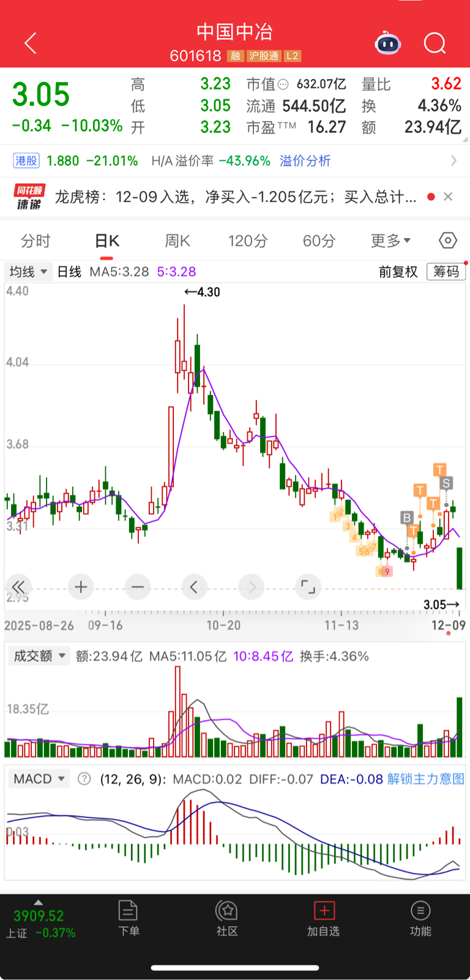Open the 均线 indicator dropdown
470x980 pixels.
coord(28,272)
